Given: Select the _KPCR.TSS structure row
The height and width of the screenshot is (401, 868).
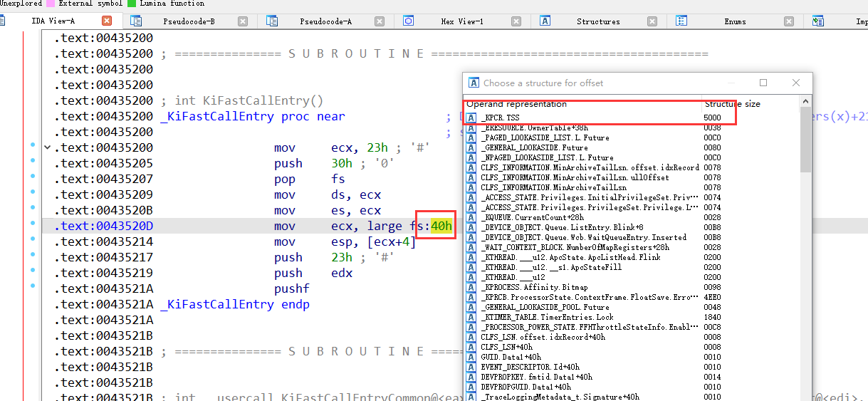Looking at the screenshot, I should click(632, 118).
